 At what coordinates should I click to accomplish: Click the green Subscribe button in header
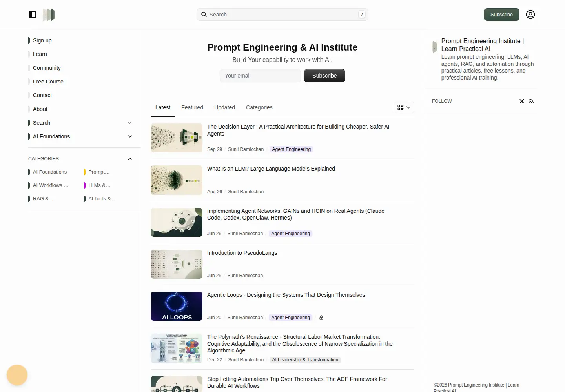point(501,15)
